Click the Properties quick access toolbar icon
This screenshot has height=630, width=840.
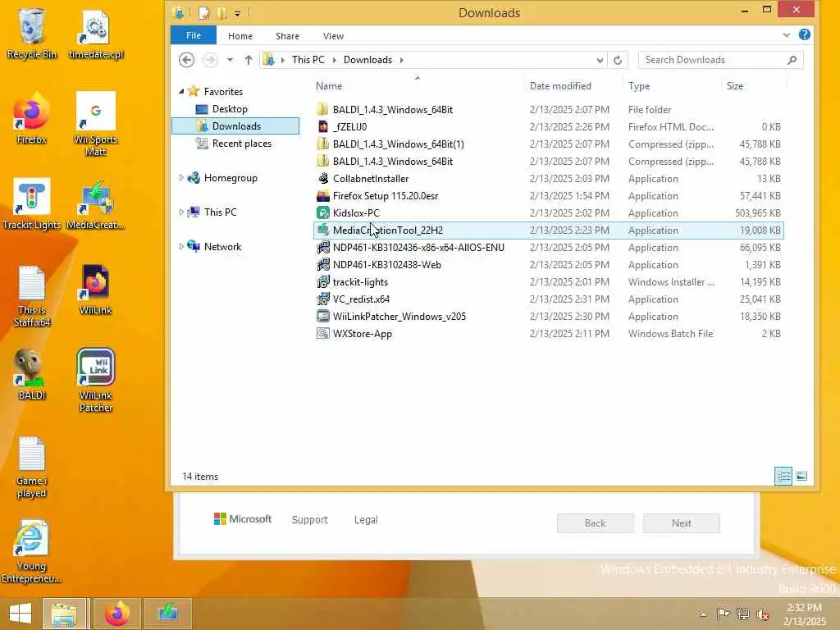point(203,12)
